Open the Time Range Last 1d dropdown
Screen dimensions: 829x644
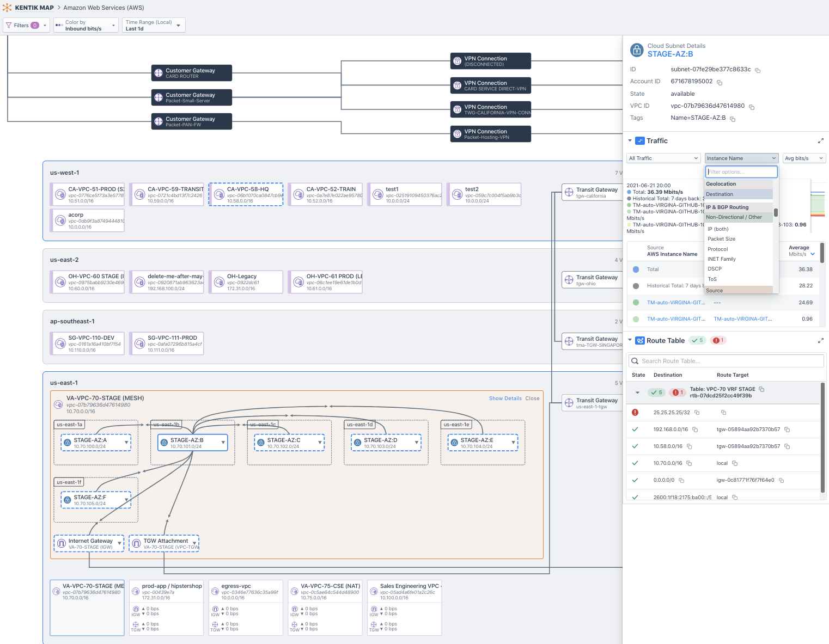(154, 25)
